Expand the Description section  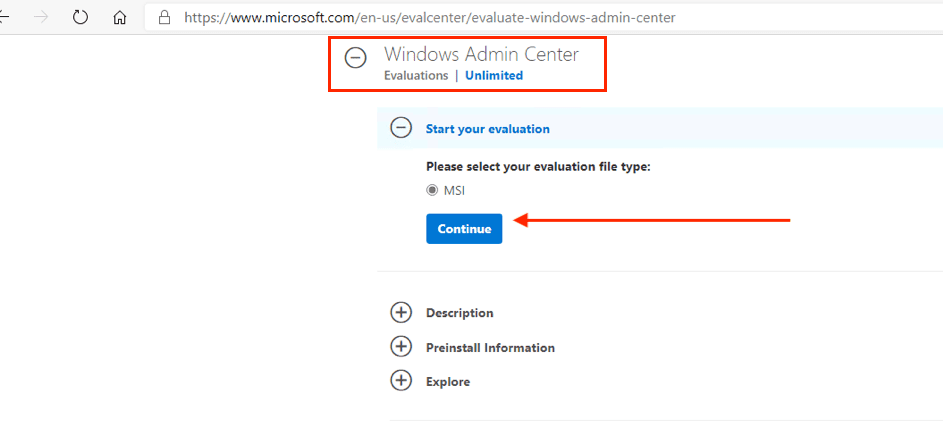coord(401,313)
